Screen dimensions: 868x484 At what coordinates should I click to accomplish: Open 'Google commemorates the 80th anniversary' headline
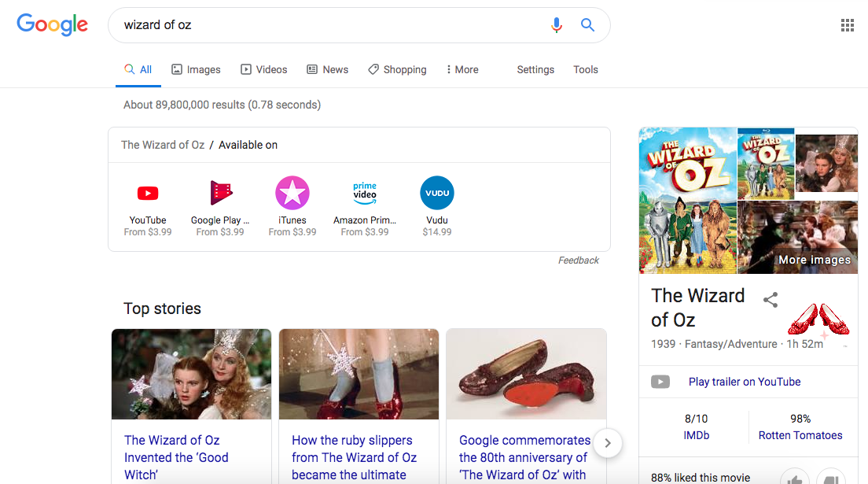524,457
